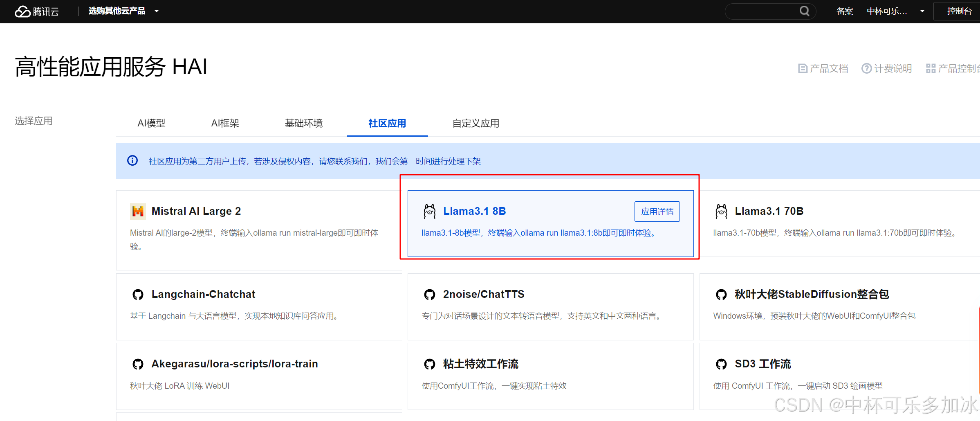The height and width of the screenshot is (421, 980).
Task: Click the 计费说明 question mark icon
Action: (866, 68)
